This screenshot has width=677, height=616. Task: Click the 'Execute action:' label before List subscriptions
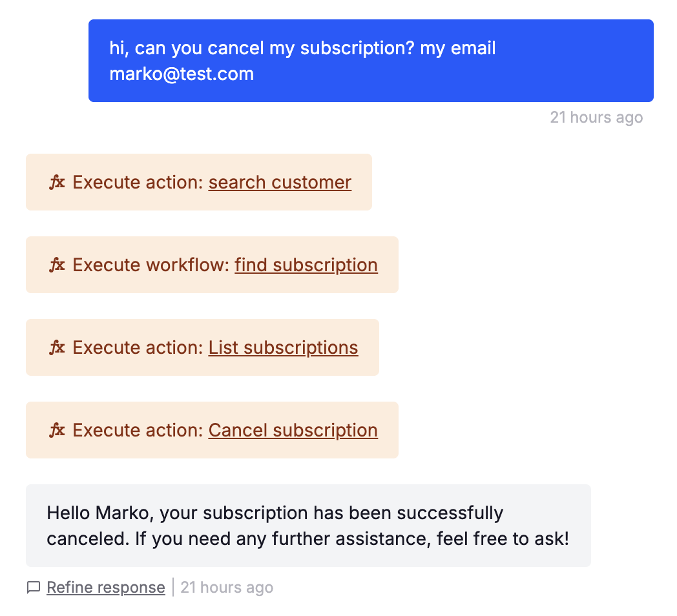click(x=138, y=347)
